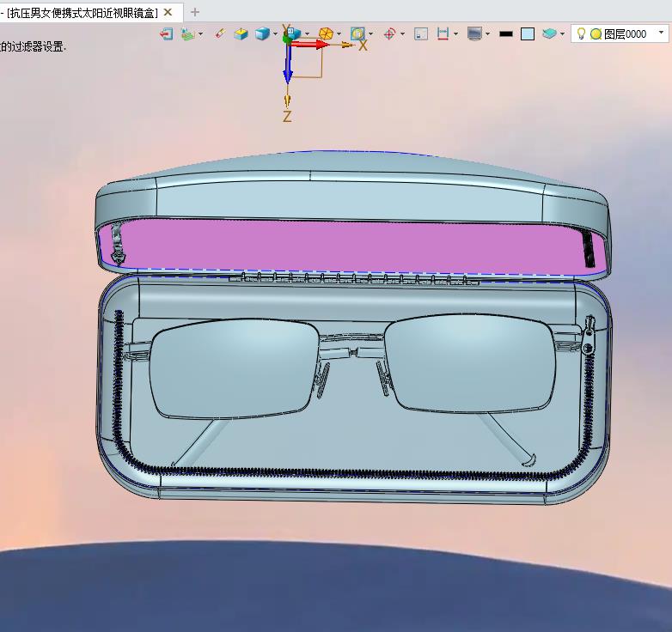This screenshot has height=632, width=672.
Task: Click the zipper pull on case right side
Action: [x=590, y=334]
